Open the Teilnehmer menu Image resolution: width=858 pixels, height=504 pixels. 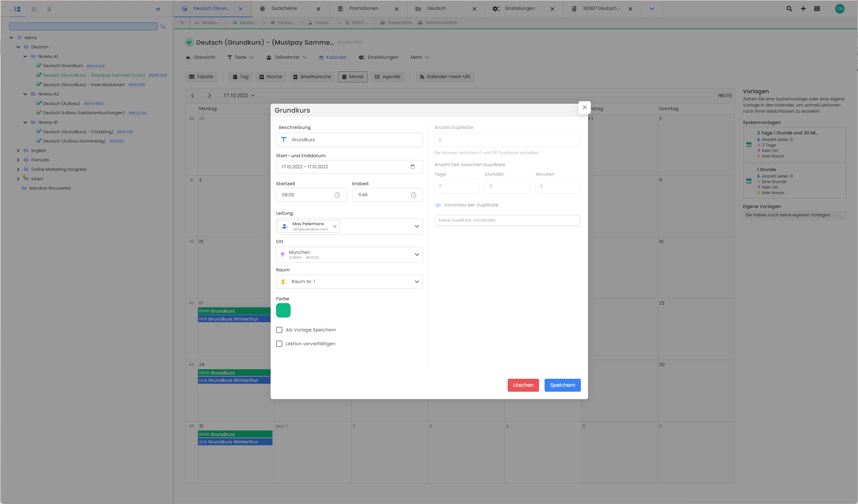coord(287,57)
